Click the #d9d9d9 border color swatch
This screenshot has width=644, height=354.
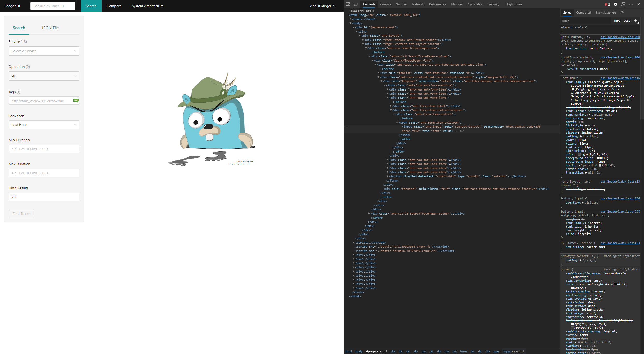600,165
